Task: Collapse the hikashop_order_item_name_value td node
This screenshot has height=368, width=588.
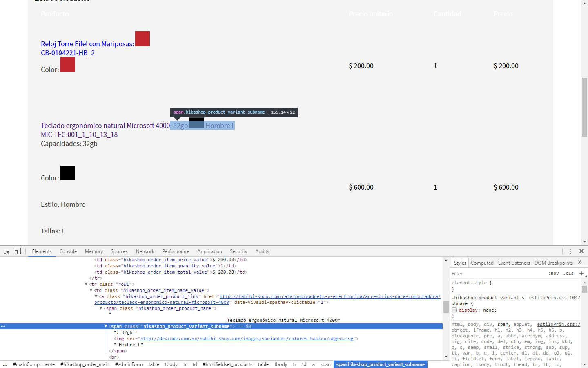Action: point(91,290)
